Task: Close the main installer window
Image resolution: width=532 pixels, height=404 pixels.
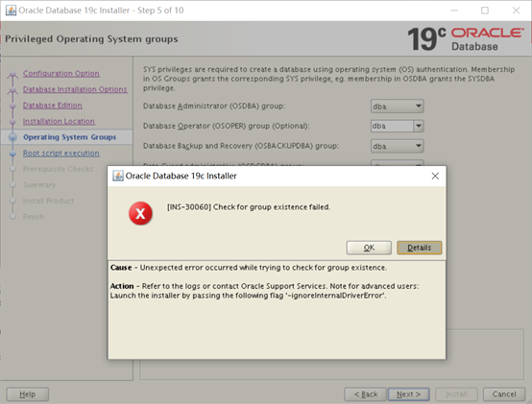Action: [x=516, y=11]
